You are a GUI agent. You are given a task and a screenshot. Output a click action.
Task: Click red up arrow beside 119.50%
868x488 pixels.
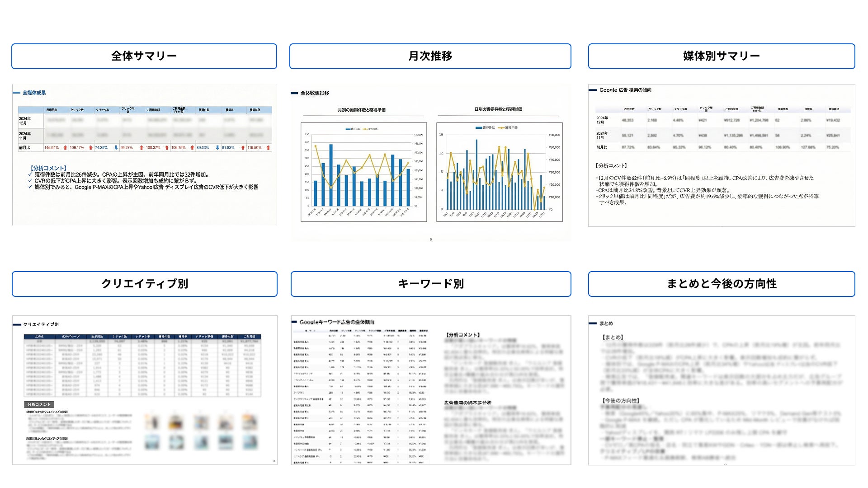click(x=269, y=148)
